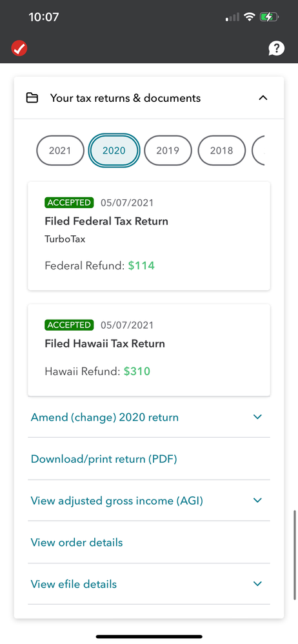Tap the Wi-Fi status icon
Image resolution: width=298 pixels, height=644 pixels.
249,17
